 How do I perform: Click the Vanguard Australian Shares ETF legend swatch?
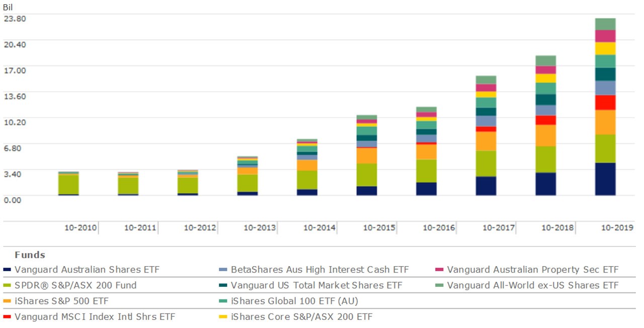(x=6, y=270)
